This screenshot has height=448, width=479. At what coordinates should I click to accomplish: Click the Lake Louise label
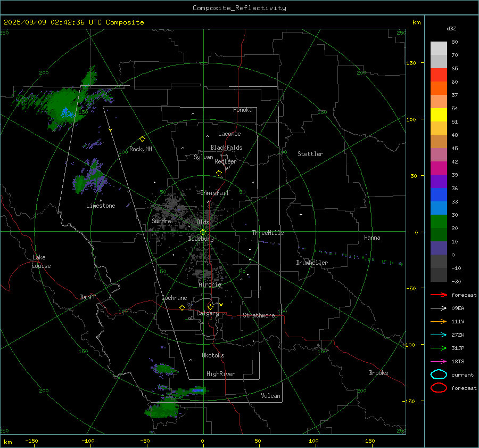(x=41, y=262)
